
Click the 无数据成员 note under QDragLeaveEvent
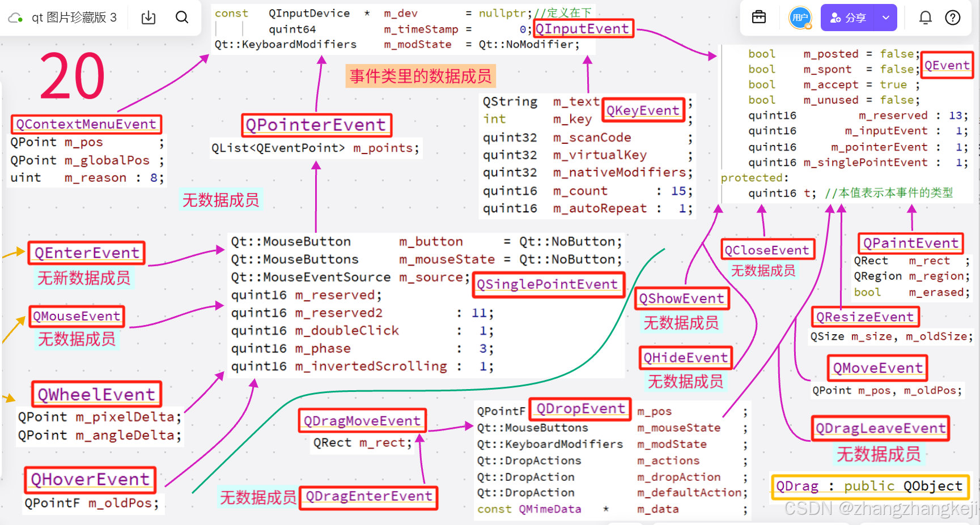[879, 454]
